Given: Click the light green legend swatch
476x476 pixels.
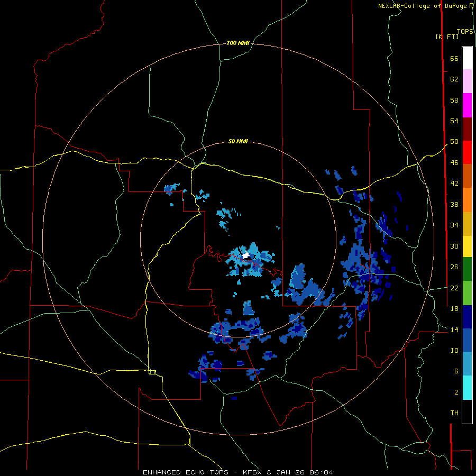Looking at the screenshot, I should coord(467,293).
